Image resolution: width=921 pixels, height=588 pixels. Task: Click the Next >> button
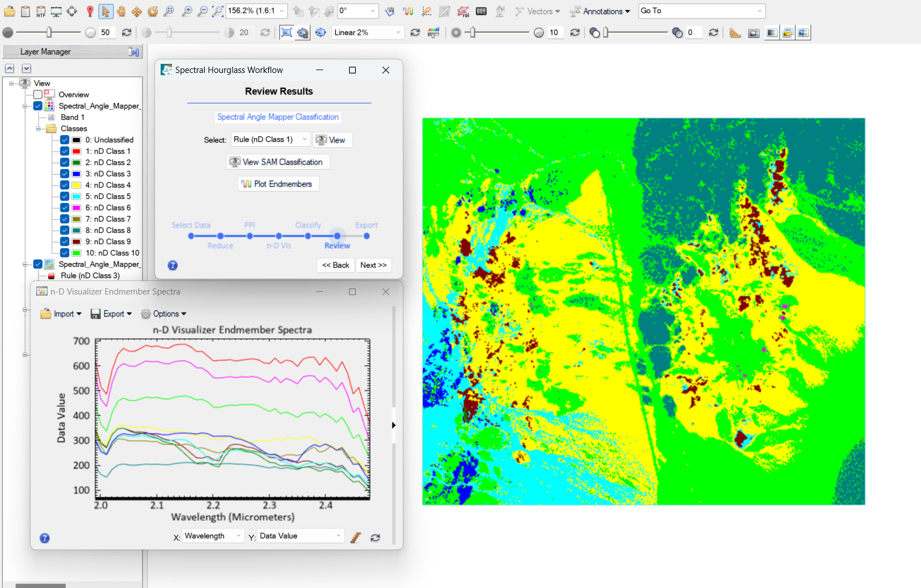tap(373, 265)
